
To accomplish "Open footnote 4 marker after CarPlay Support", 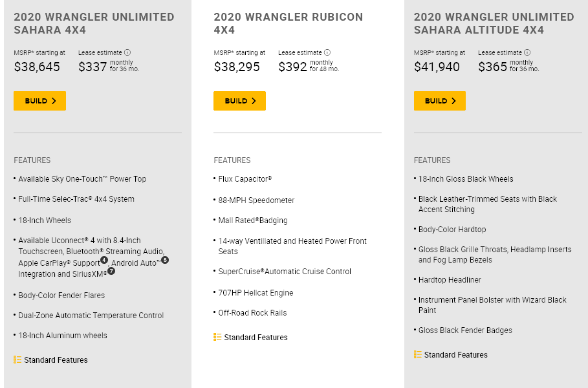I will (x=104, y=260).
